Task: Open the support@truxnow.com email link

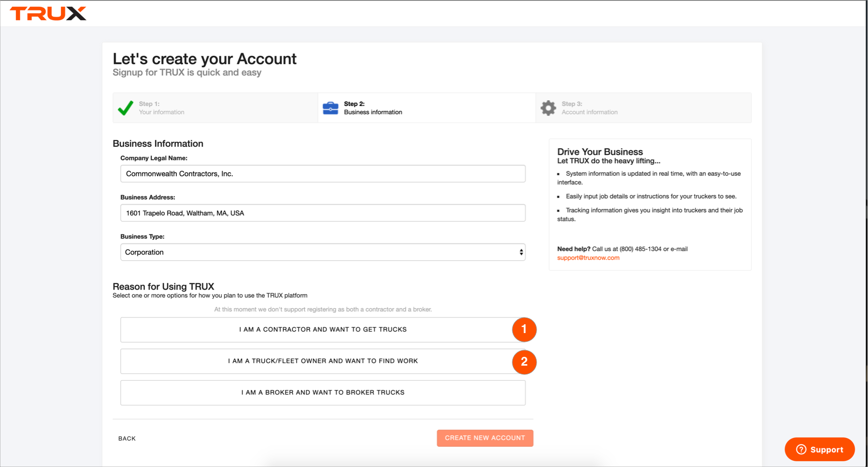Action: pos(588,258)
